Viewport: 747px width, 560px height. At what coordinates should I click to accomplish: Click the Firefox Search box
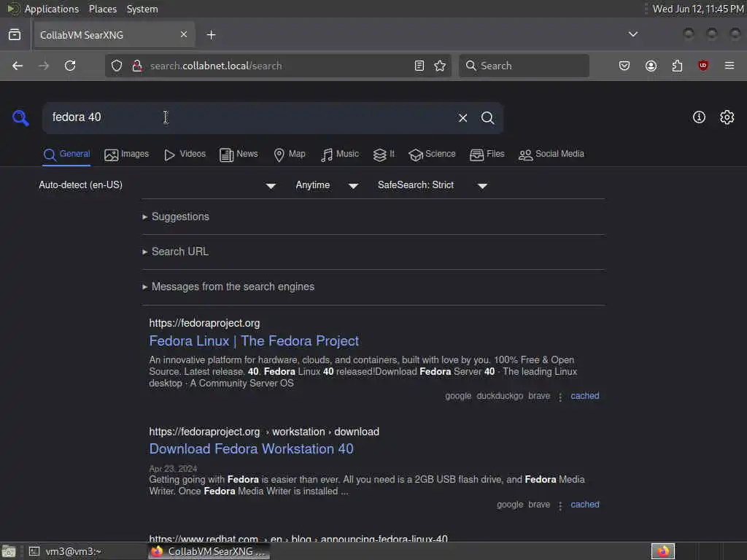click(x=524, y=66)
